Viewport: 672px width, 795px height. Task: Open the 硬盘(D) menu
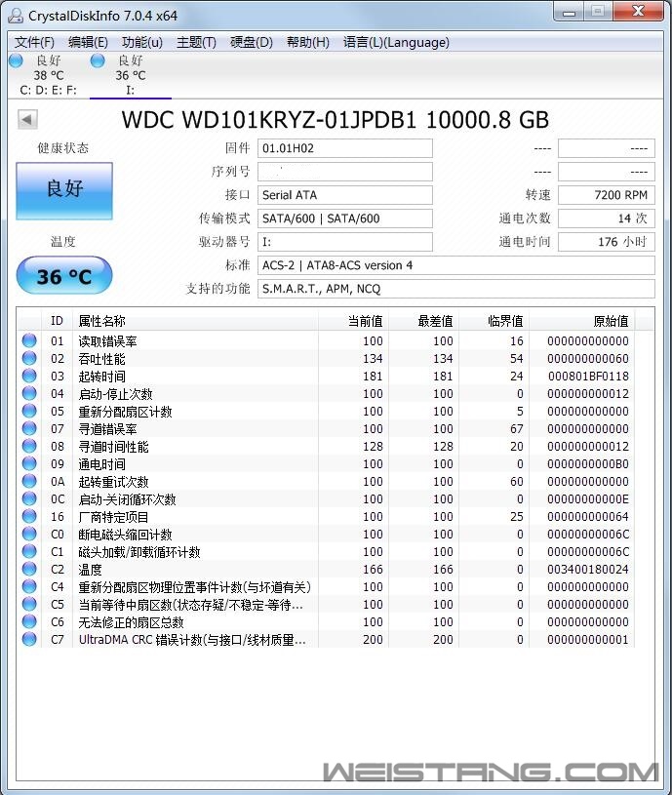252,42
